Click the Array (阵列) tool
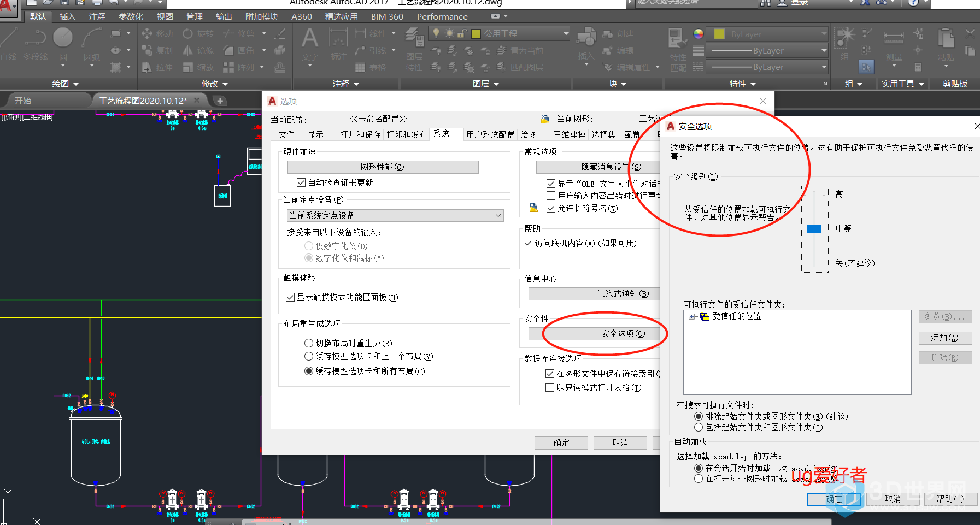 point(238,68)
